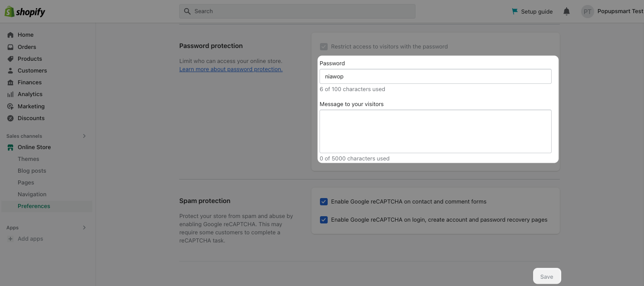Expand the Sales channels list
This screenshot has height=286, width=644.
[x=84, y=136]
